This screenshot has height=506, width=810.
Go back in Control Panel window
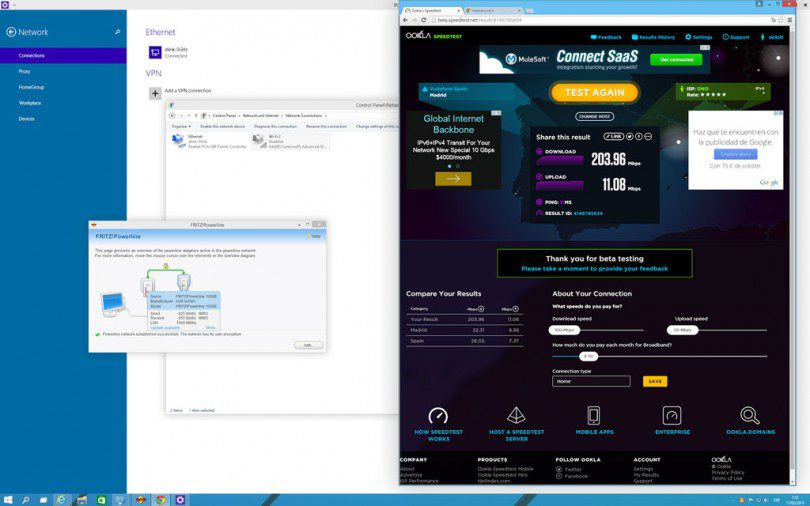pyautogui.click(x=172, y=116)
